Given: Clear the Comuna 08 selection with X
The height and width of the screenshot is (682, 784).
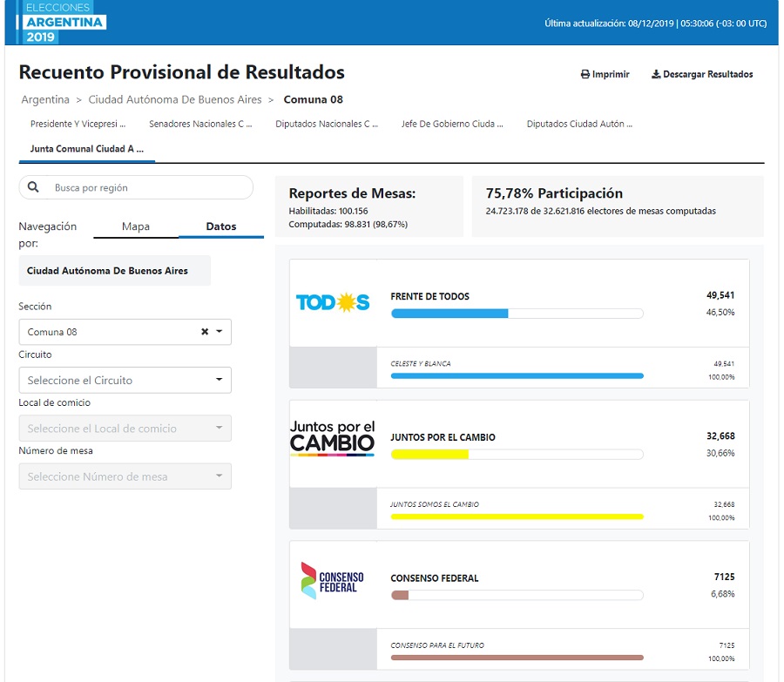Looking at the screenshot, I should [205, 332].
